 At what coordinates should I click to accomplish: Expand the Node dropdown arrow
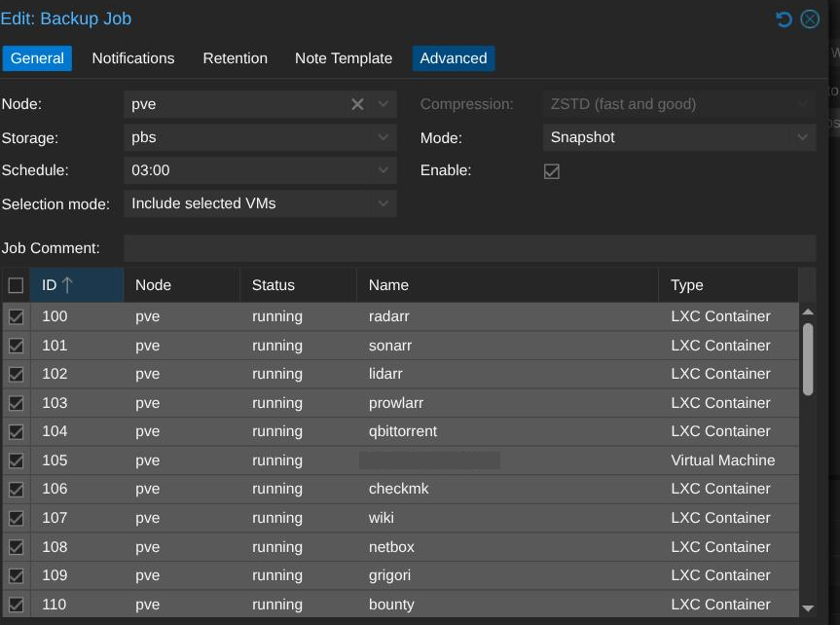(383, 104)
